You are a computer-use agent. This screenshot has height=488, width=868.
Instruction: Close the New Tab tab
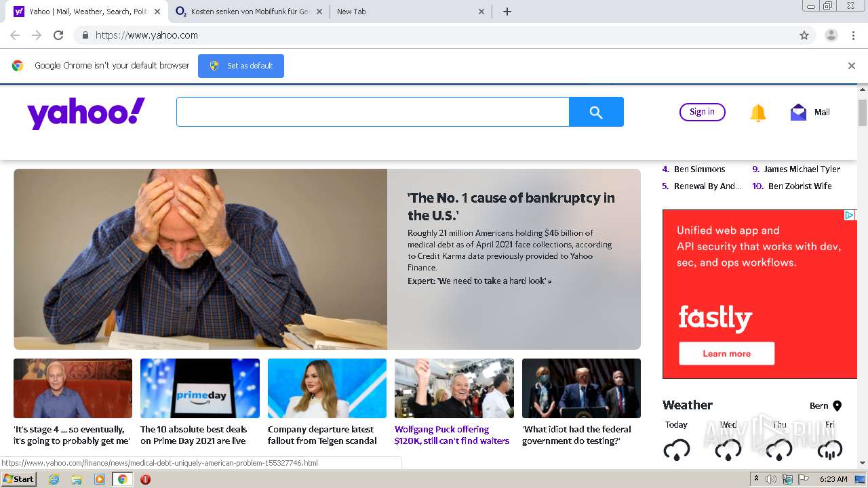coord(481,12)
